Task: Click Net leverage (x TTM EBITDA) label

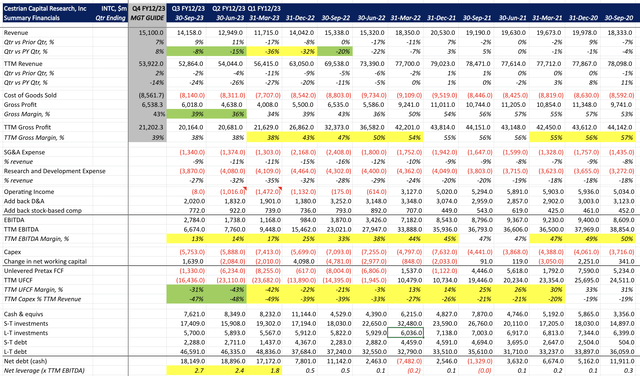Action: click(44, 371)
